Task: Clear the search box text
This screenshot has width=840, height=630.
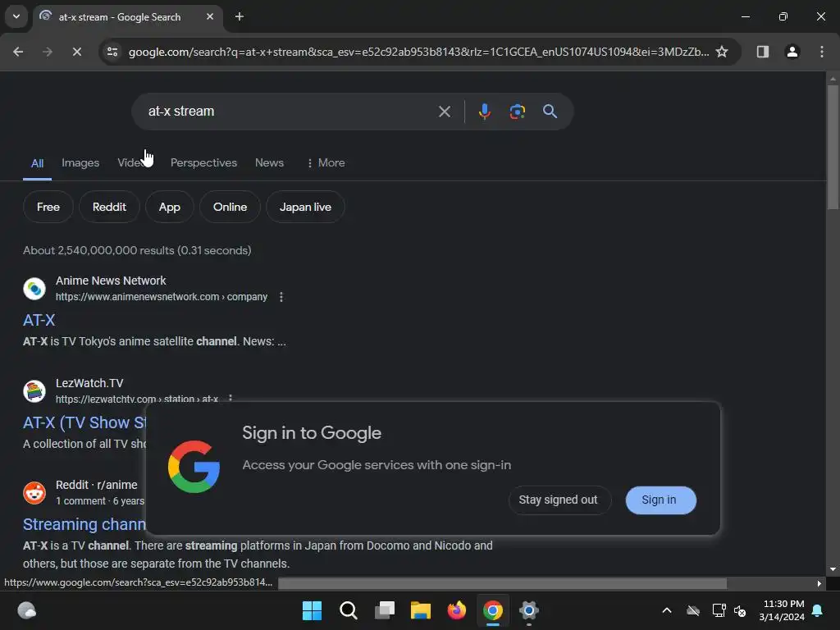Action: click(x=445, y=112)
